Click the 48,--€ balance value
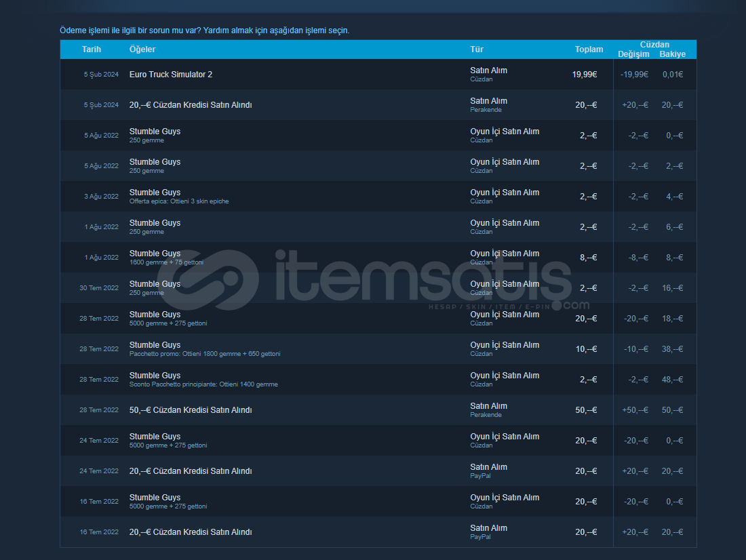Viewport: 746px width, 560px height. [x=672, y=379]
